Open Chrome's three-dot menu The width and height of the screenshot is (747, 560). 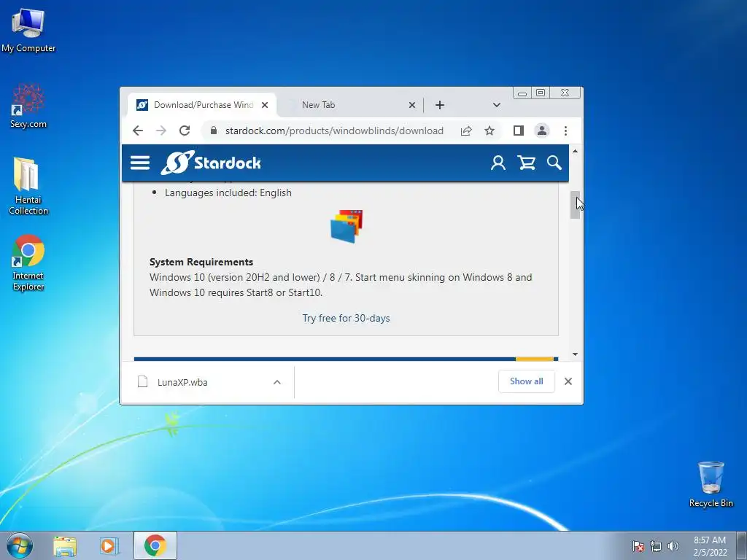(565, 131)
